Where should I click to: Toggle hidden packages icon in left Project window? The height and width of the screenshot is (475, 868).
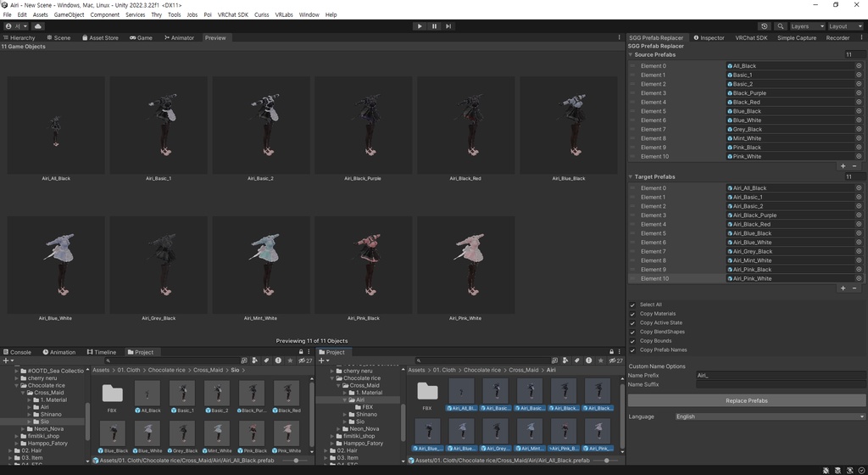pos(305,360)
